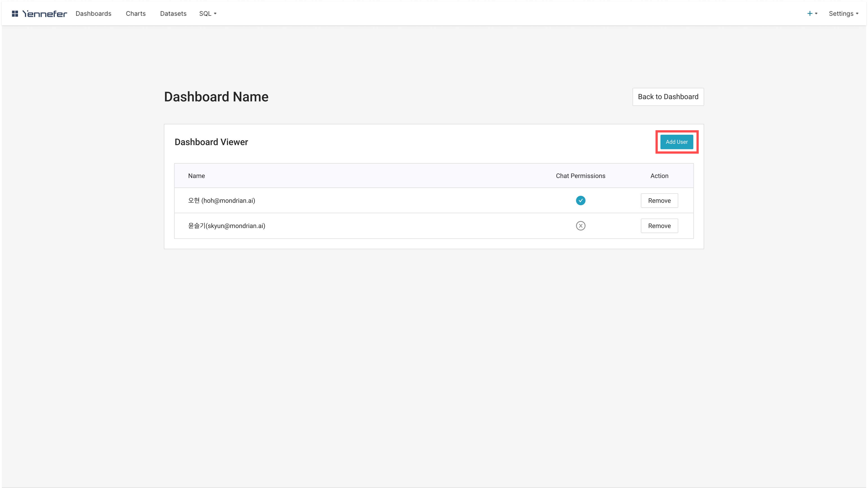Click the Action column header

pos(659,176)
